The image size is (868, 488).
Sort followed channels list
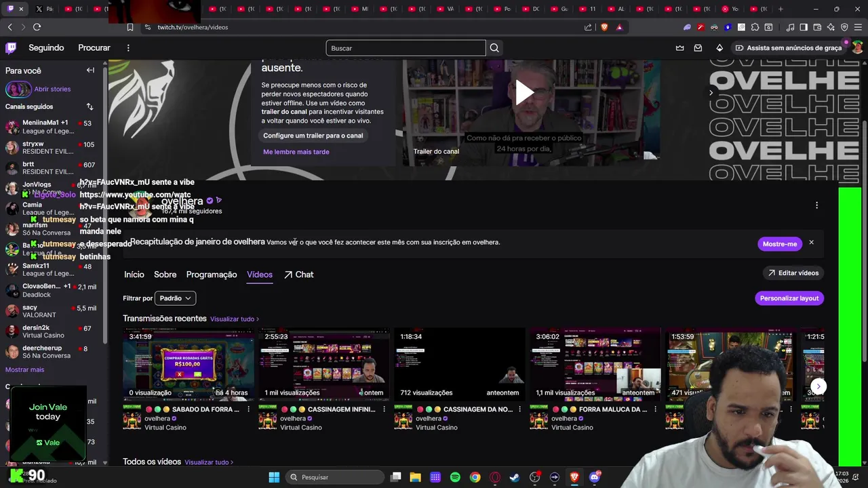coord(90,106)
